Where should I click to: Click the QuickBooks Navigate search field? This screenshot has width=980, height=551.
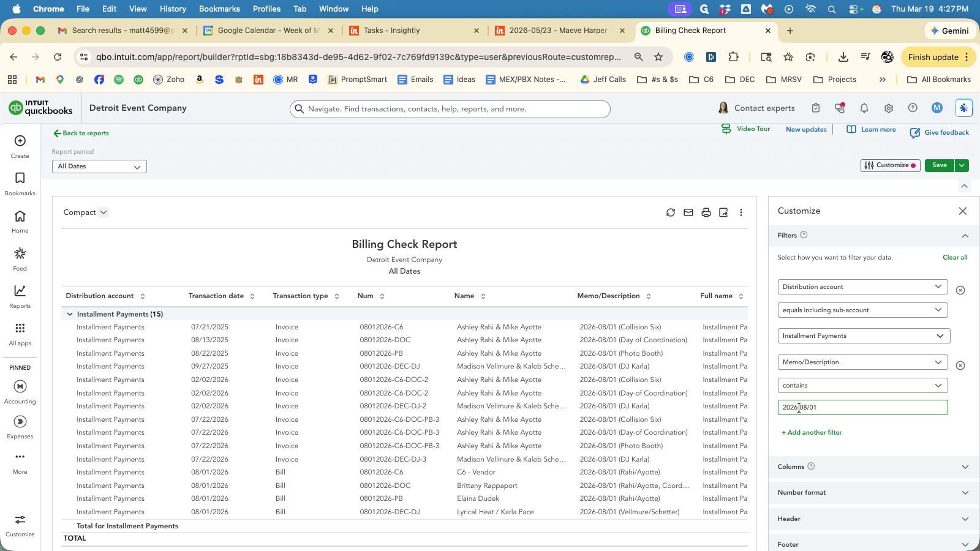coord(450,109)
